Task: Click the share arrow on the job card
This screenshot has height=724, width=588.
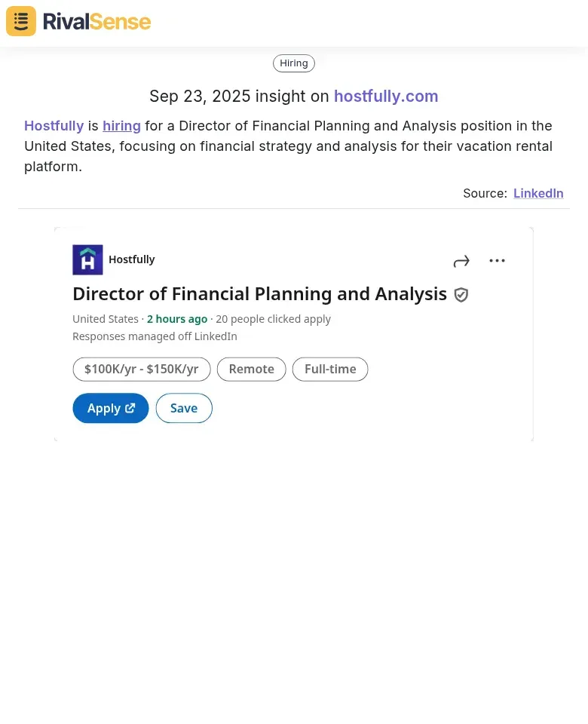Action: 461,260
